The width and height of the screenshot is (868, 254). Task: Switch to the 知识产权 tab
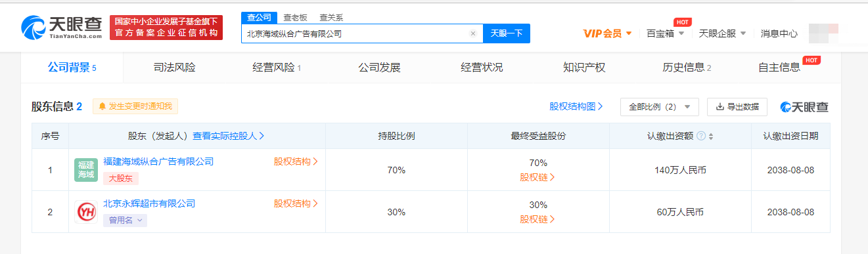pyautogui.click(x=584, y=67)
